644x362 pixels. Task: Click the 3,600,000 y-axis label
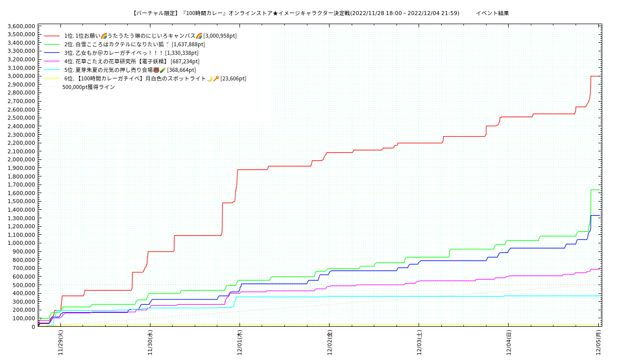[x=22, y=26]
